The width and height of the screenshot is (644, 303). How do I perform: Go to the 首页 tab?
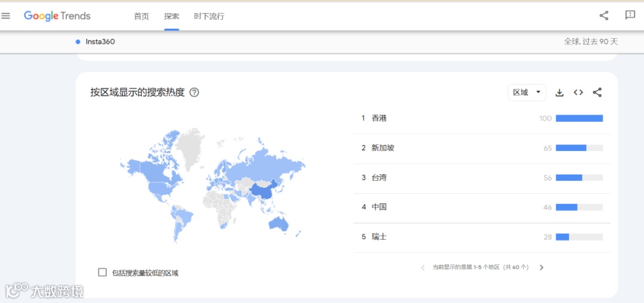(x=141, y=17)
